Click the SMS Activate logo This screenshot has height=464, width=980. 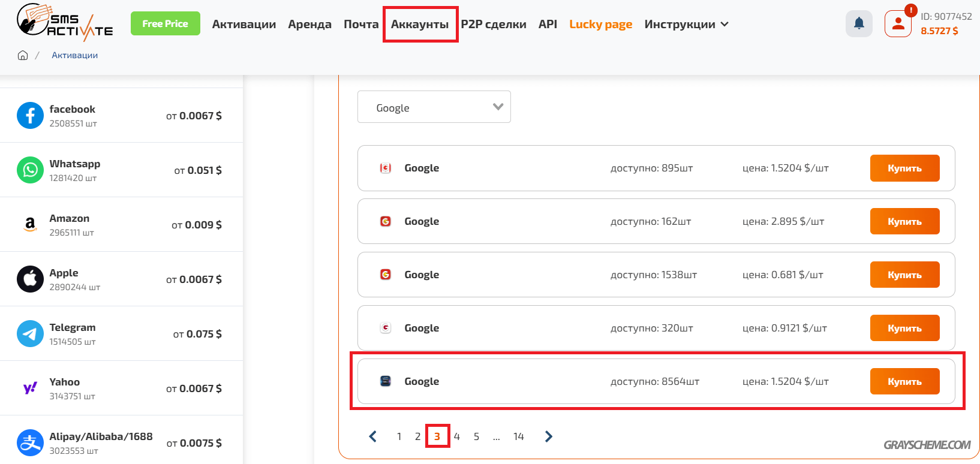click(x=65, y=23)
